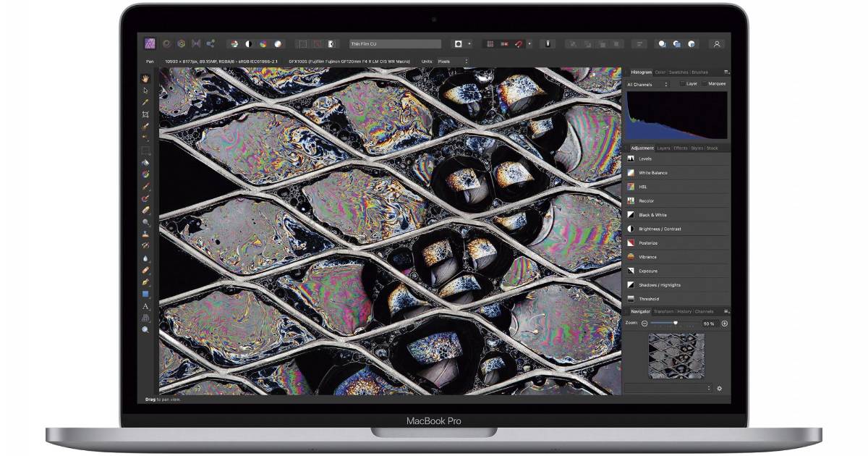This screenshot has width=868, height=456.
Task: Select the Move tool arrow
Action: (x=145, y=90)
